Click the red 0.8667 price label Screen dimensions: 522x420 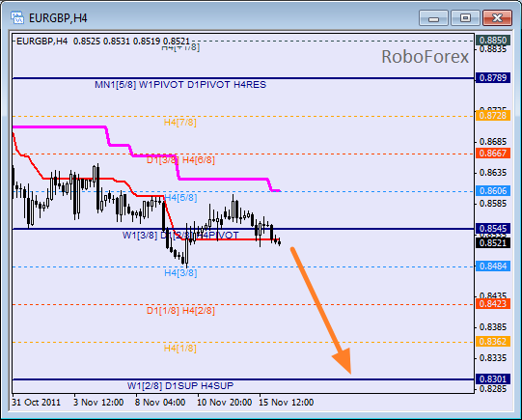pos(493,154)
